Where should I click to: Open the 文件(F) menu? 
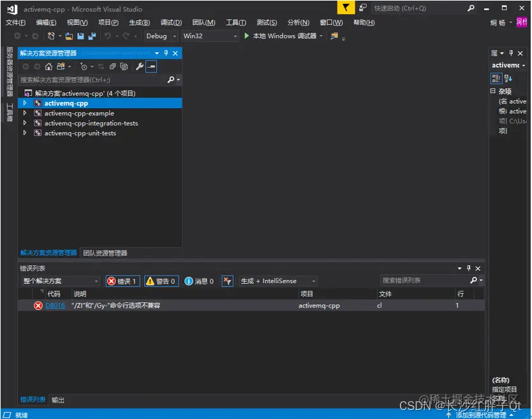tap(15, 22)
